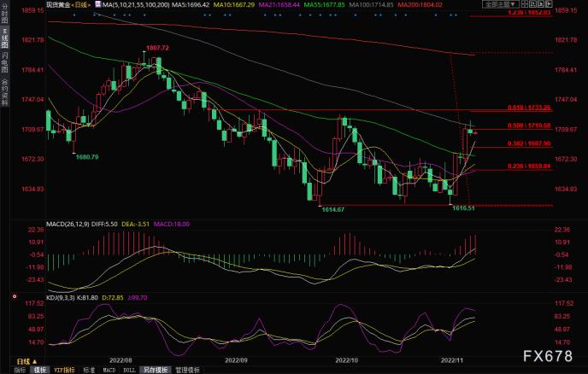Click the 2022/11 date axis label
The height and width of the screenshot is (374, 588).
[x=452, y=360]
